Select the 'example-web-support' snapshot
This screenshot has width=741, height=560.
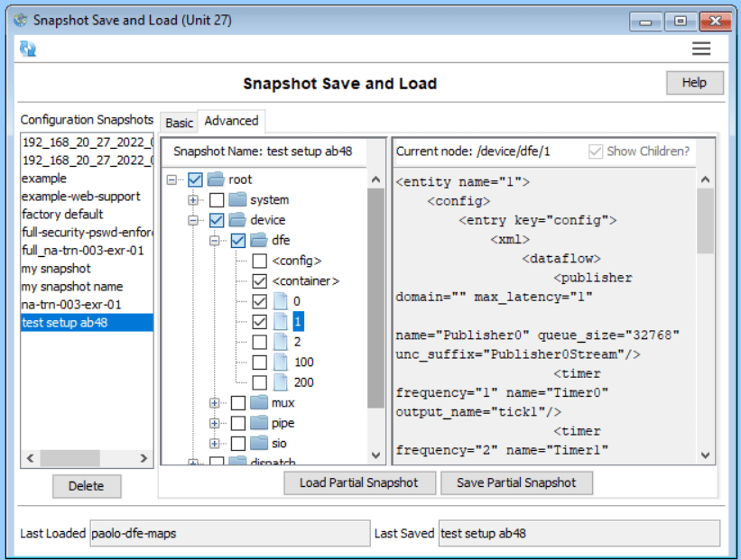[x=87, y=197]
